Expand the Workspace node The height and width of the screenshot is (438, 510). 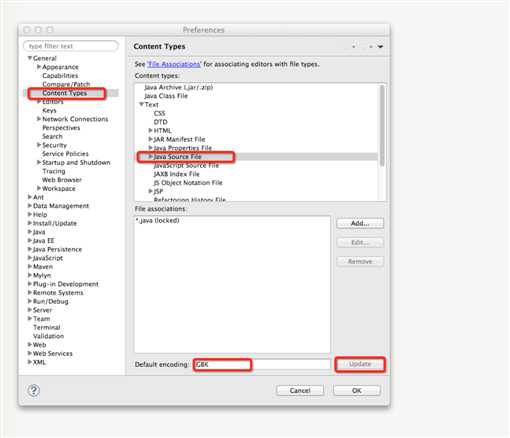(x=39, y=188)
